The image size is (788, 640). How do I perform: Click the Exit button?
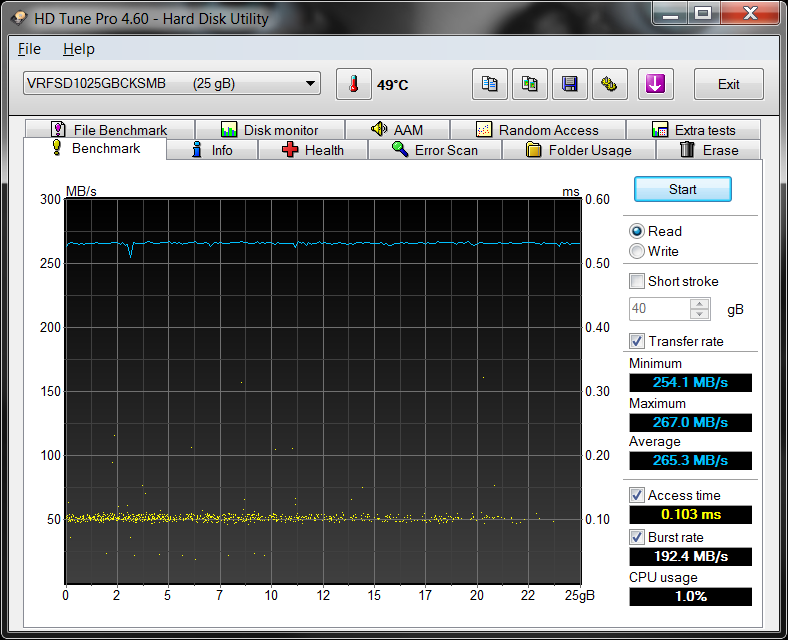[x=728, y=85]
